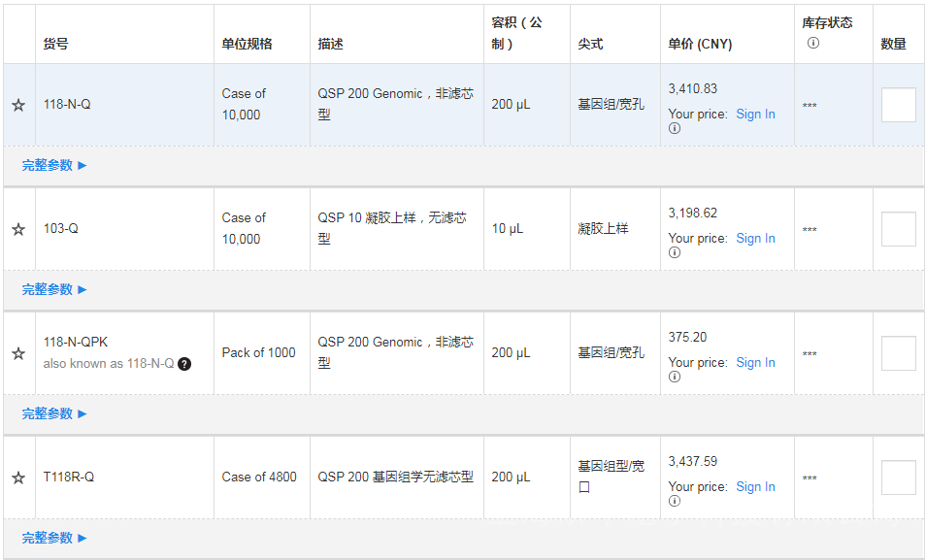The height and width of the screenshot is (560, 926).
Task: Click price info icon for T118R-Q
Action: tap(675, 501)
